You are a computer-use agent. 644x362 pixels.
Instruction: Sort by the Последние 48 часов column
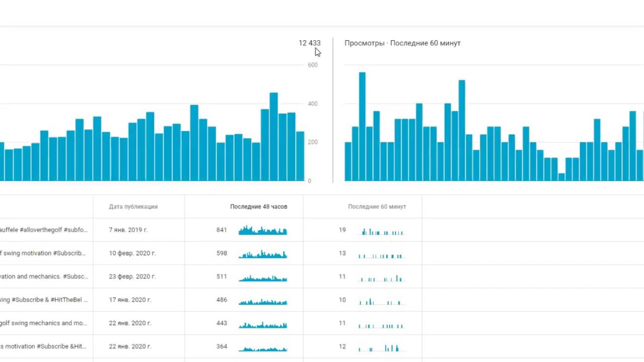click(x=259, y=207)
